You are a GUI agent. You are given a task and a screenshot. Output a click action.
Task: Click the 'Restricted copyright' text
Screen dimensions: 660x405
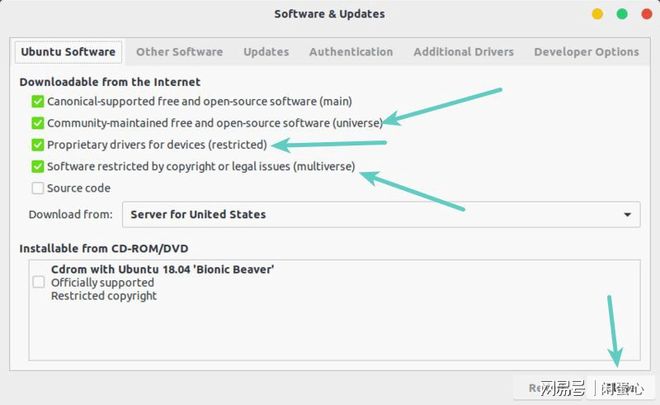pyautogui.click(x=104, y=296)
